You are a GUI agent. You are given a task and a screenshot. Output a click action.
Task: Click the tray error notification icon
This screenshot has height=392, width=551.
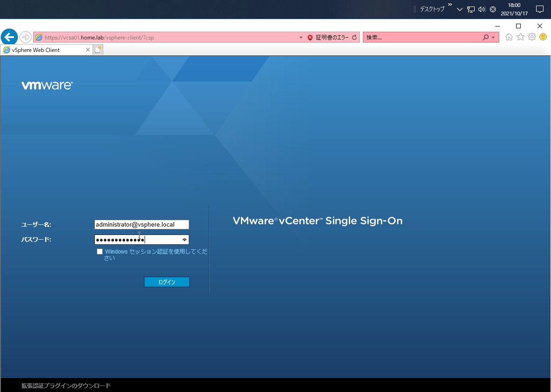coord(493,9)
